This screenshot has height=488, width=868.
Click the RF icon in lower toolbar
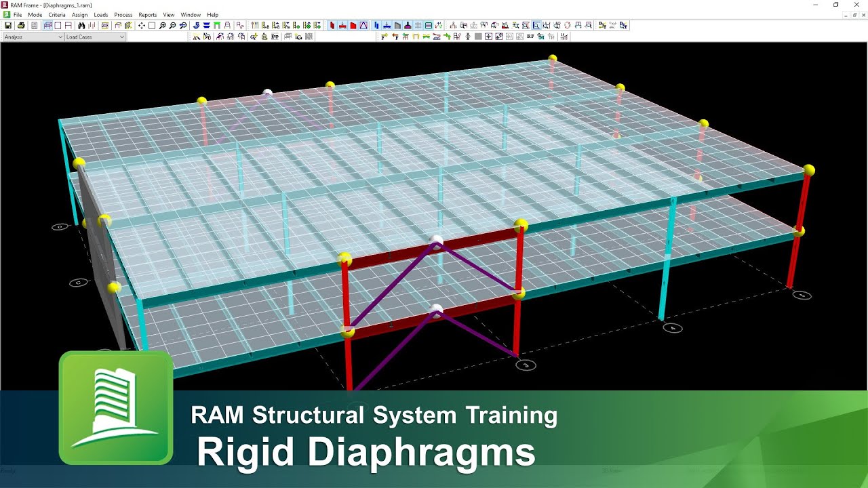click(530, 37)
